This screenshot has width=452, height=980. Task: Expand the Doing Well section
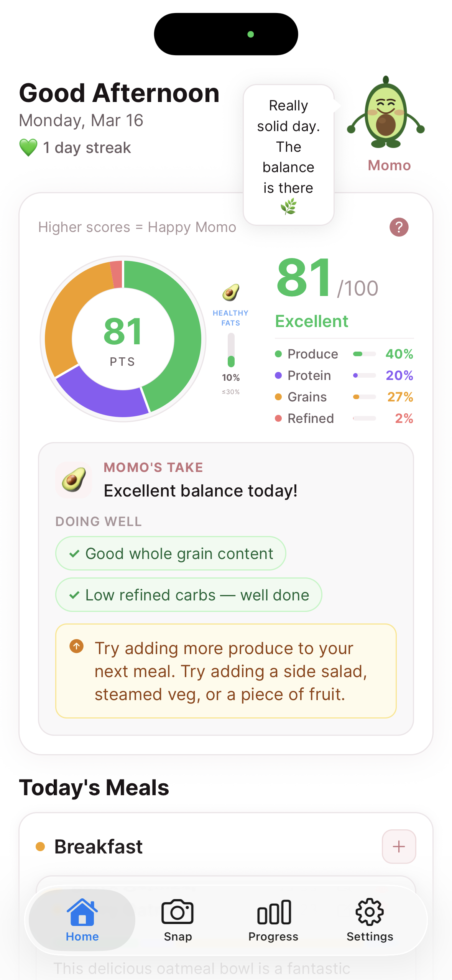point(98,521)
